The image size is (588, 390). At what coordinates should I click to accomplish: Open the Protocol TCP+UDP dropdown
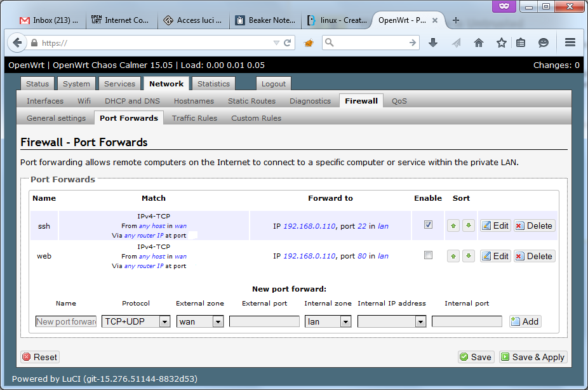pos(136,321)
